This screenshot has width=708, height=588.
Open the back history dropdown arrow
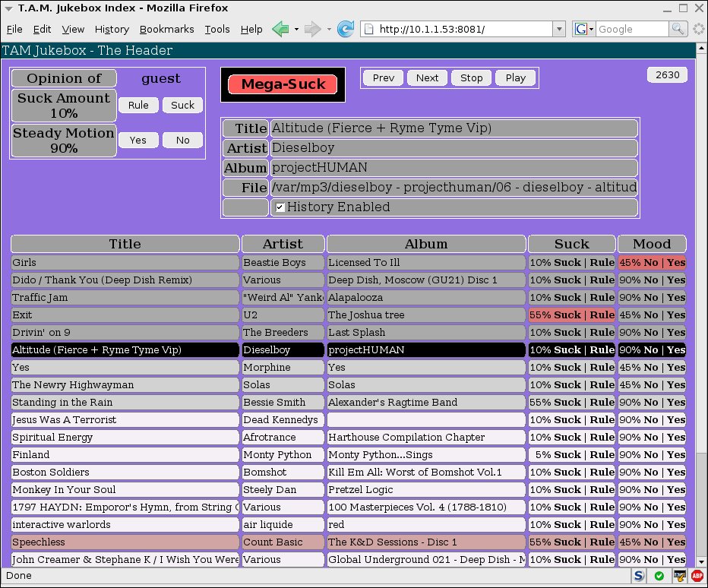click(296, 30)
